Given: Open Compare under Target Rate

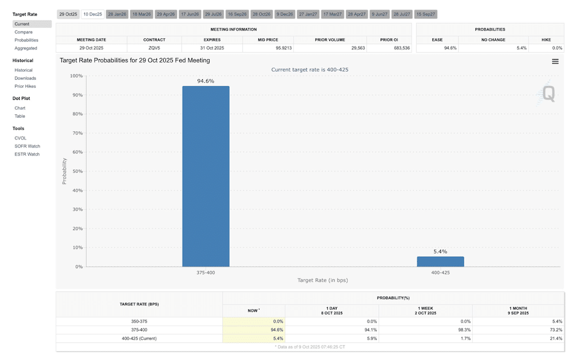Looking at the screenshot, I should pyautogui.click(x=24, y=32).
